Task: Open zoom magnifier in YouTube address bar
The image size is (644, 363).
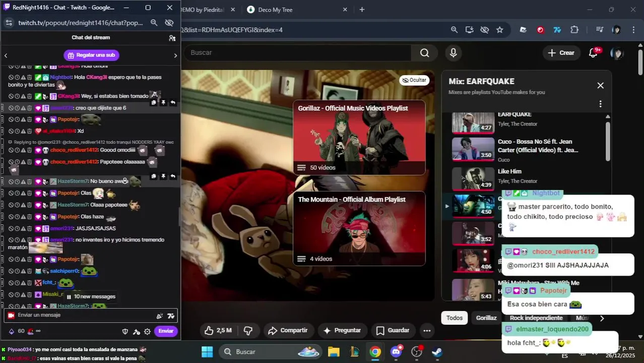Action: (454, 30)
